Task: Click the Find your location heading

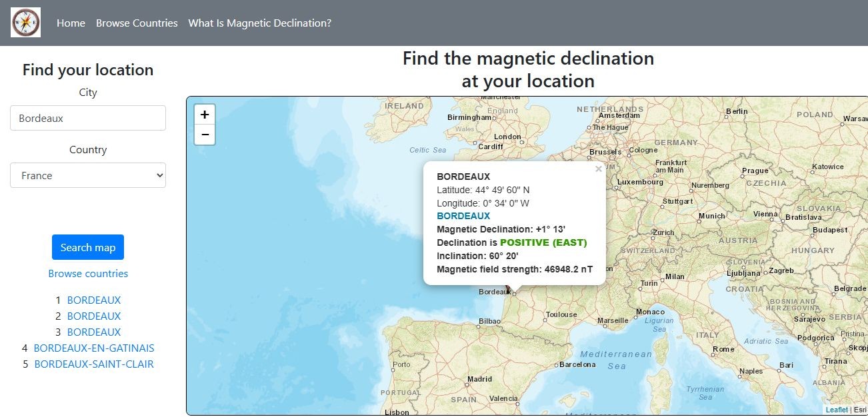Action: 88,70
